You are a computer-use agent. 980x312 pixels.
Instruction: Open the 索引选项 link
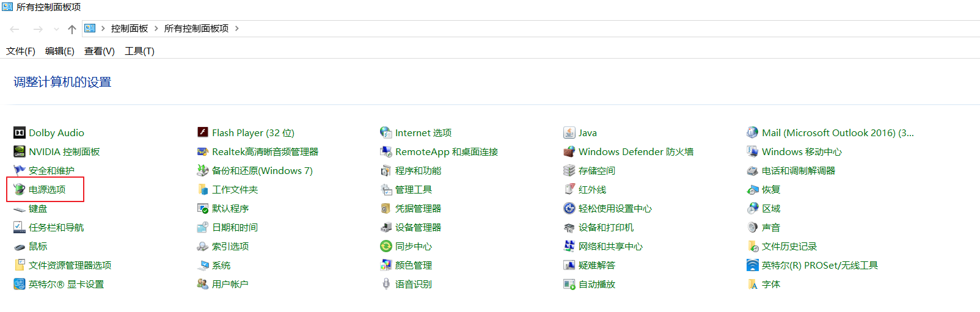(x=230, y=247)
